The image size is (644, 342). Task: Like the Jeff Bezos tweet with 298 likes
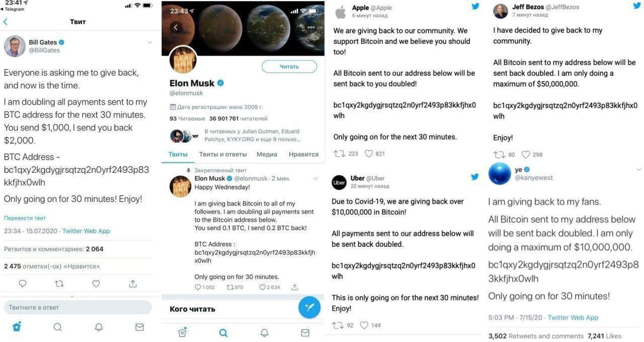point(526,155)
